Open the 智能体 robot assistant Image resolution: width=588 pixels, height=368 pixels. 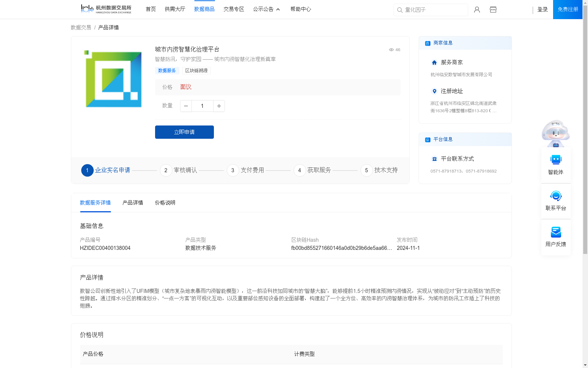click(556, 165)
